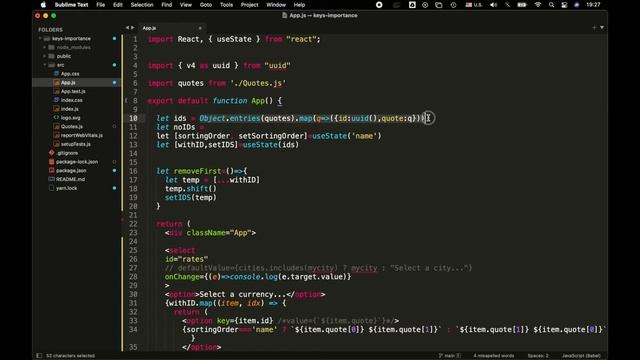Expand the node_modules folder

pos(44,47)
